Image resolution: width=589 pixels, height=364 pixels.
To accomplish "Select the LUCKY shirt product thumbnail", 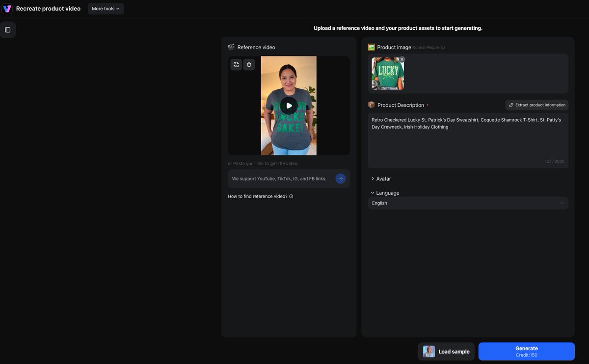I will (x=388, y=74).
